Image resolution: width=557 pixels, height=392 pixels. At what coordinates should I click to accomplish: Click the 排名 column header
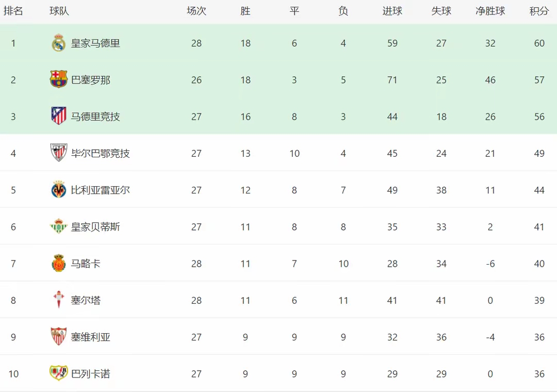pos(13,11)
